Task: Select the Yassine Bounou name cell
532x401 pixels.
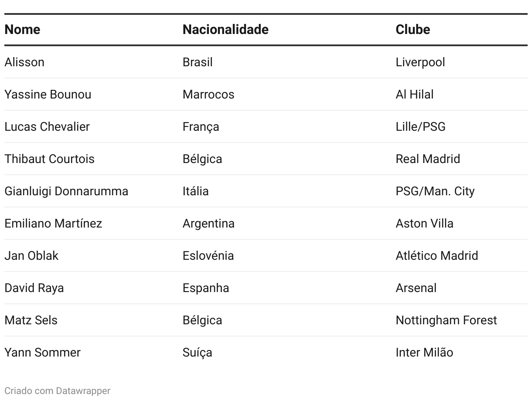Action: click(48, 94)
